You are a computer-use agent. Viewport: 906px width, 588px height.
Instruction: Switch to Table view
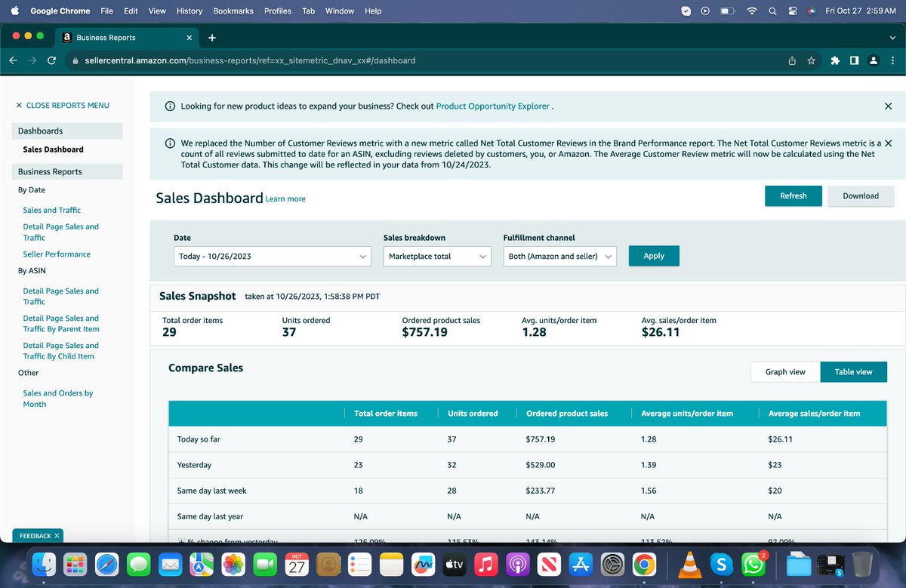coord(853,371)
